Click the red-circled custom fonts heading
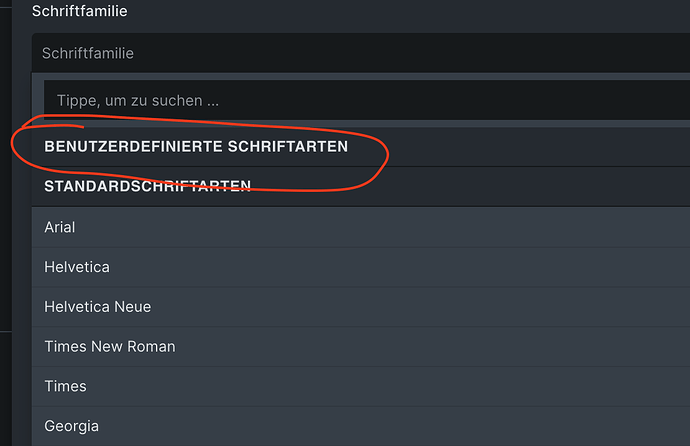 coord(196,146)
